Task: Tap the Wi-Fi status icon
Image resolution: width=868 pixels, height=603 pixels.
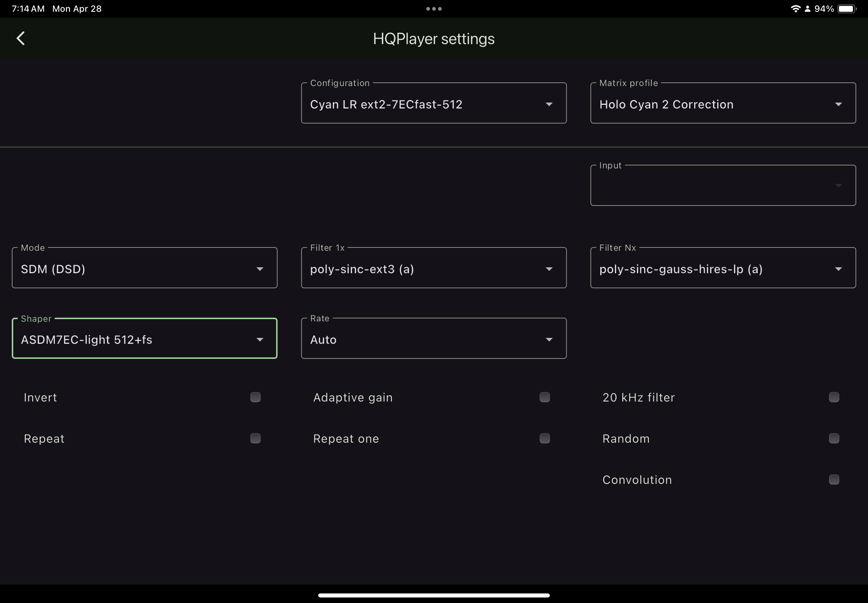Action: coord(795,9)
